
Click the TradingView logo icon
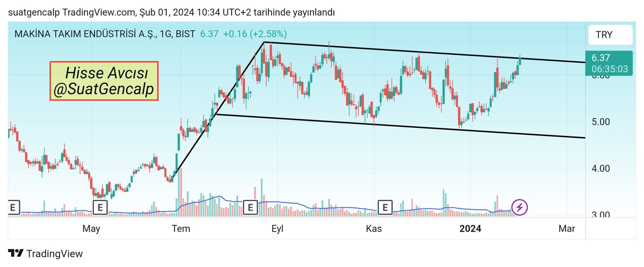[16, 254]
